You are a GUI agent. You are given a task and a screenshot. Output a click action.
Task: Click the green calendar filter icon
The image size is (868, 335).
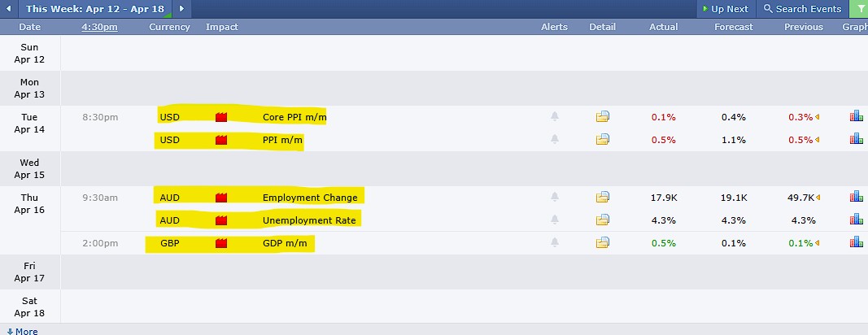[858, 9]
